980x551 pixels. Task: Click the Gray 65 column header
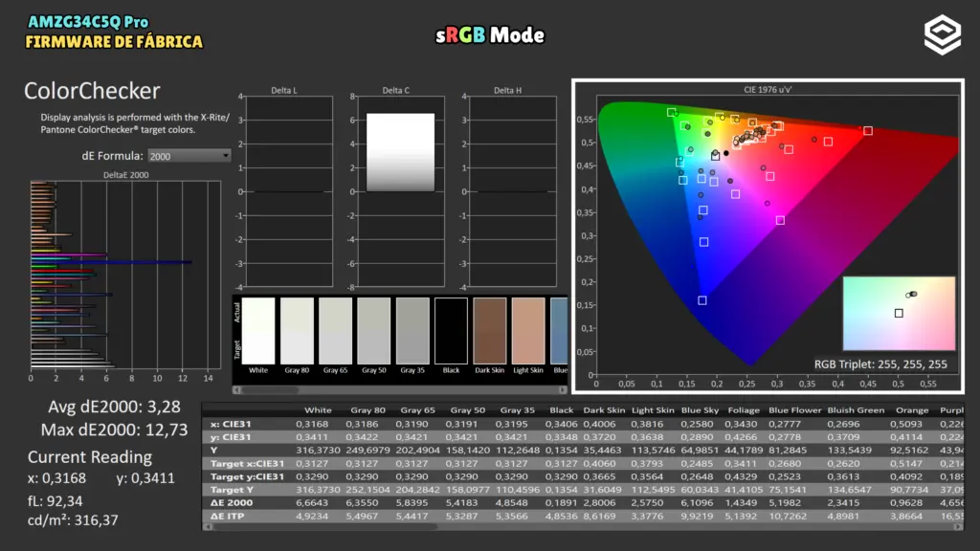(x=417, y=410)
